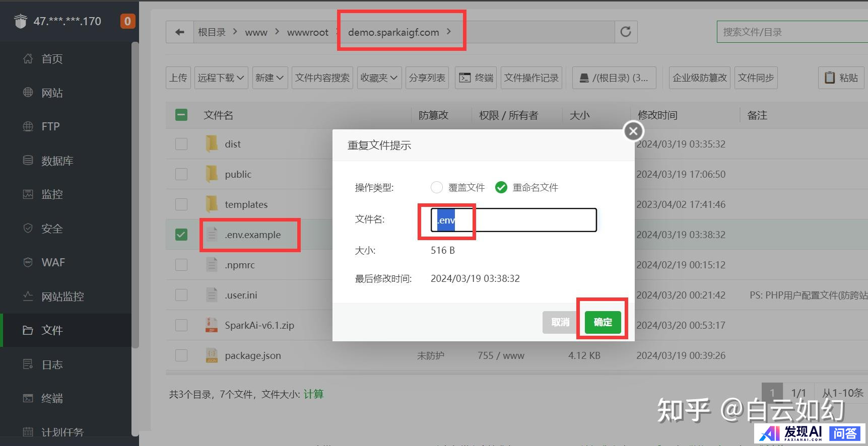868x446 pixels.
Task: Refresh the file list with reload icon
Action: 626,32
